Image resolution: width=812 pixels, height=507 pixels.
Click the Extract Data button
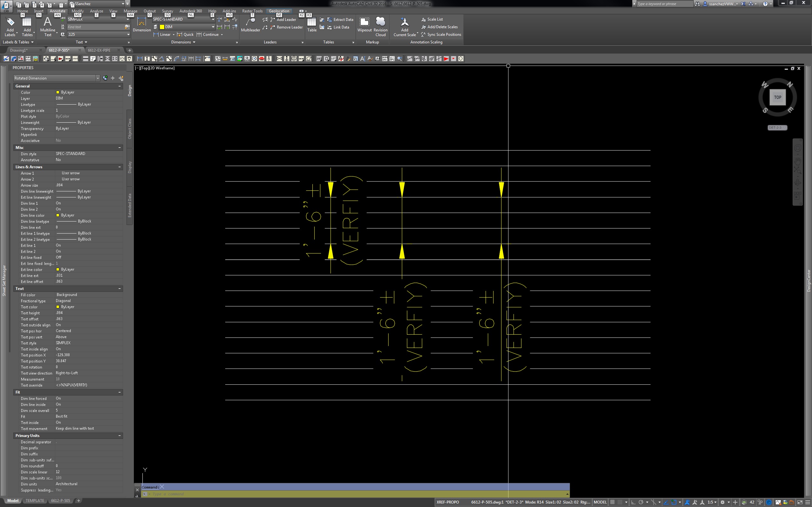point(343,19)
